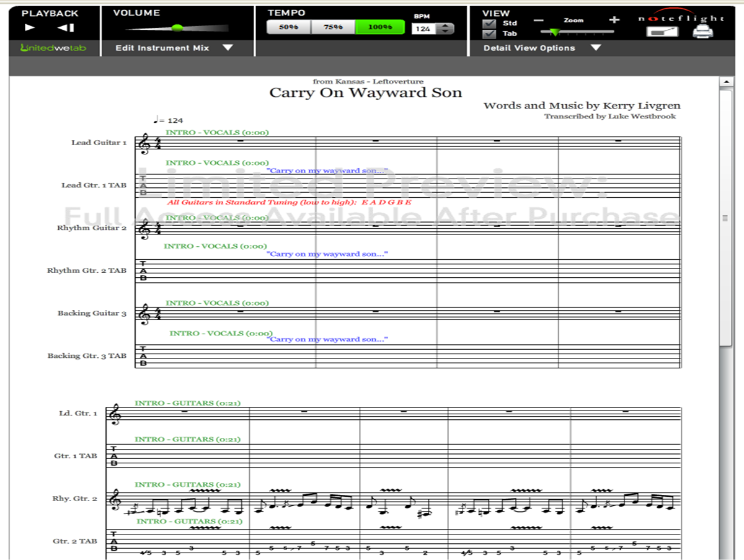Click the Backing Gtr. 3 TAB label
Viewport: 744px width, 560px height.
click(87, 356)
